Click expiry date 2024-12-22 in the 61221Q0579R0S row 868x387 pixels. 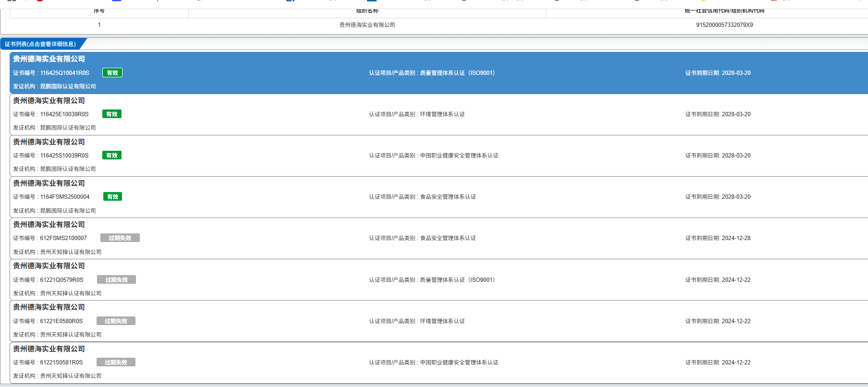point(736,280)
